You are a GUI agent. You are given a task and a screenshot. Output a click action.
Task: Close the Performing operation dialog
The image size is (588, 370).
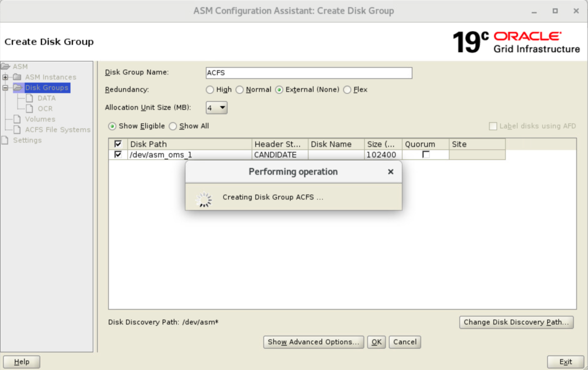pos(390,172)
